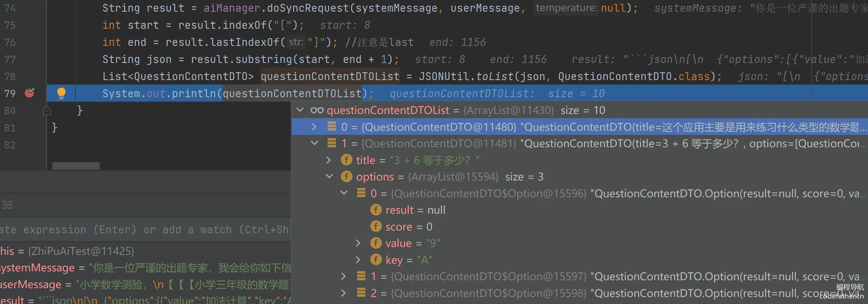868x304 pixels.
Task: Expand the key = "A" node
Action: (x=358, y=260)
